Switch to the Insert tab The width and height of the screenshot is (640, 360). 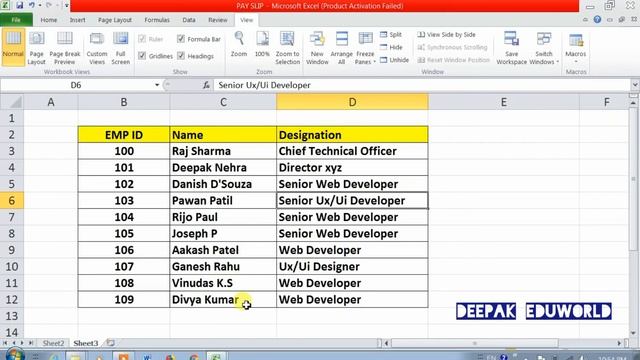(x=77, y=20)
